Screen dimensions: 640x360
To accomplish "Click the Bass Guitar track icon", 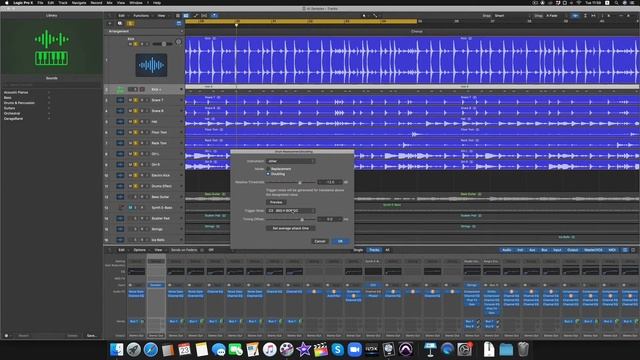I will tap(120, 197).
